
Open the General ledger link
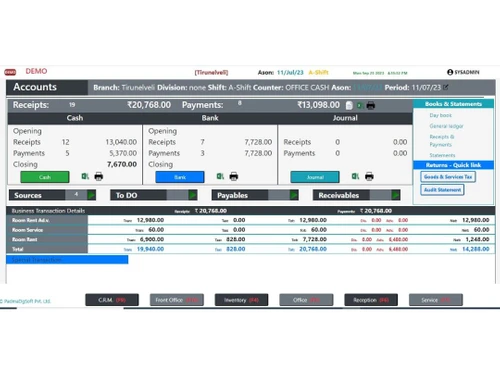pyautogui.click(x=446, y=126)
